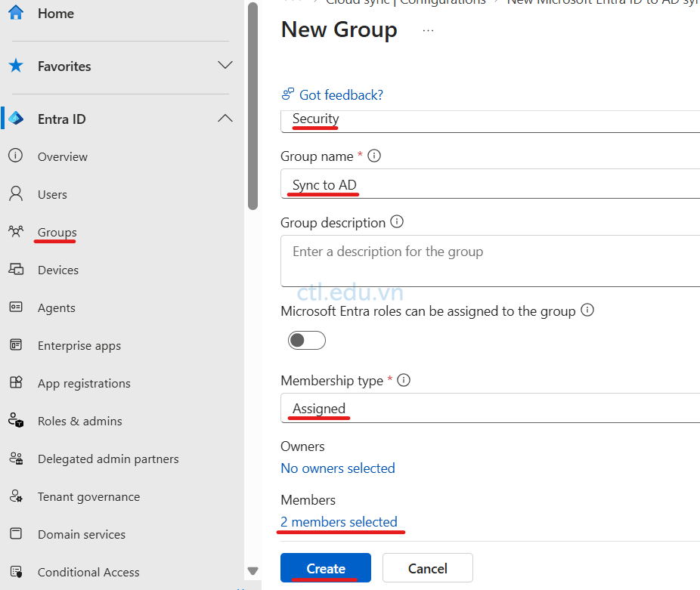Viewport: 700px width, 590px height.
Task: Click the Tenant governance icon
Action: (16, 496)
